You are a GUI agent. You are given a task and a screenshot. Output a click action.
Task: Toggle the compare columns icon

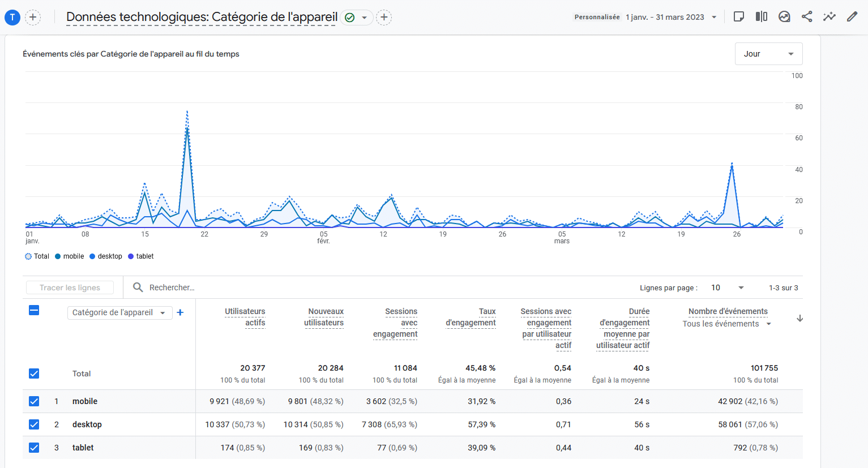762,17
